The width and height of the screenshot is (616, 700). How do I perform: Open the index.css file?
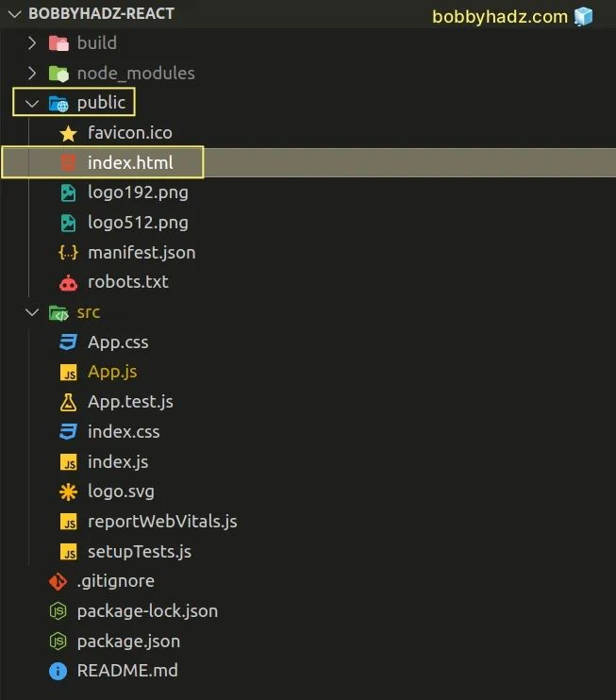124,432
